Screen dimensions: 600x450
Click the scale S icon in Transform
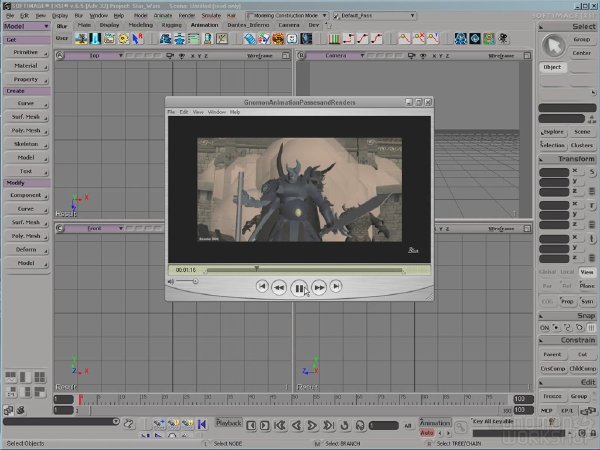[x=592, y=172]
